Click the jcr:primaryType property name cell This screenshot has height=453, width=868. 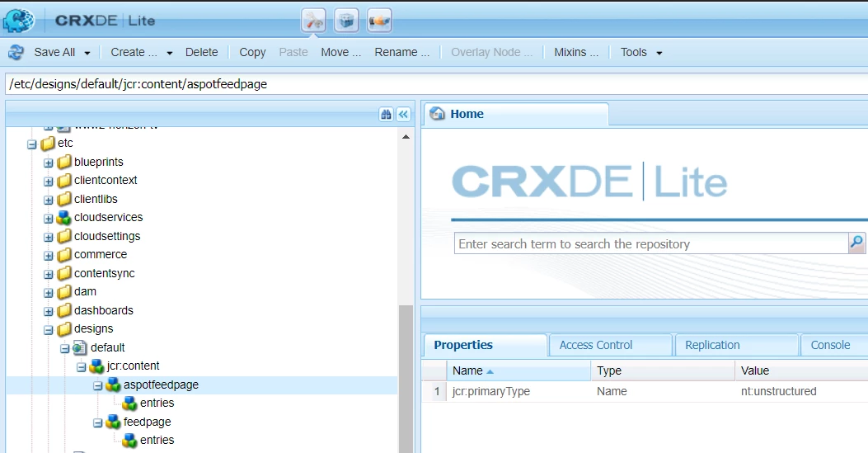point(518,391)
